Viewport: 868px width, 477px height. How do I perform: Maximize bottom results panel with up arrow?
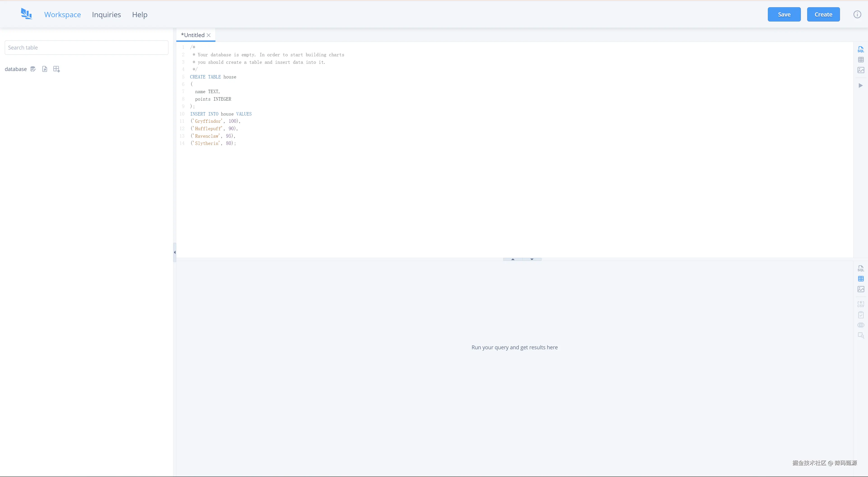[512, 259]
